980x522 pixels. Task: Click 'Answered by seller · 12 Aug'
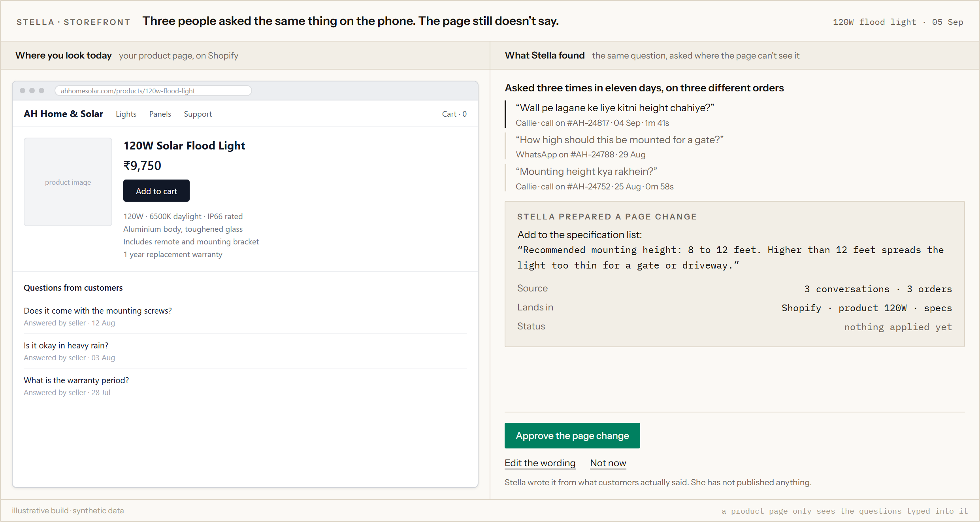coord(69,323)
